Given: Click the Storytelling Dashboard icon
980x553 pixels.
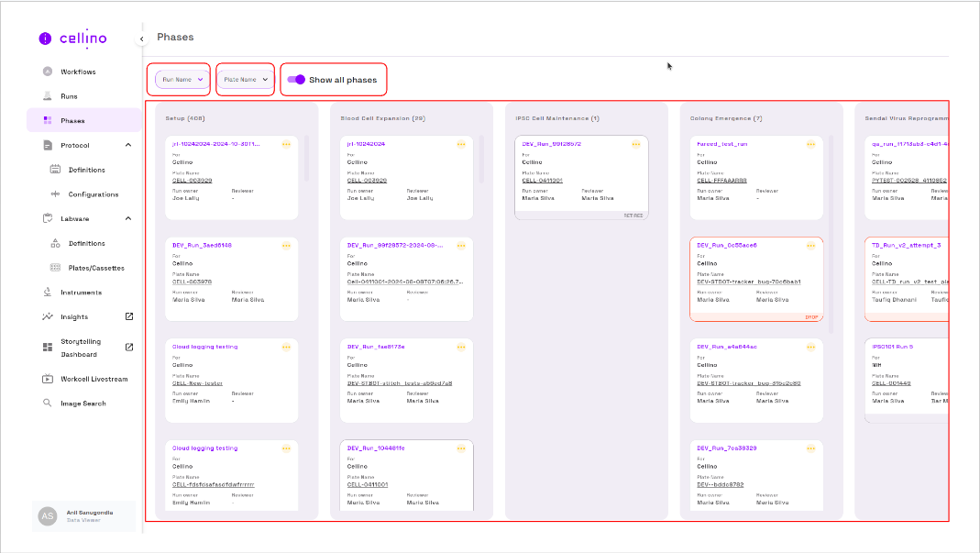Looking at the screenshot, I should (48, 347).
